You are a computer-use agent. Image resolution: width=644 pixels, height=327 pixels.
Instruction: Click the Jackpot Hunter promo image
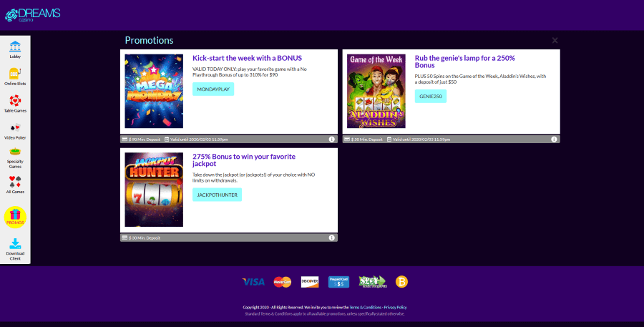click(154, 190)
